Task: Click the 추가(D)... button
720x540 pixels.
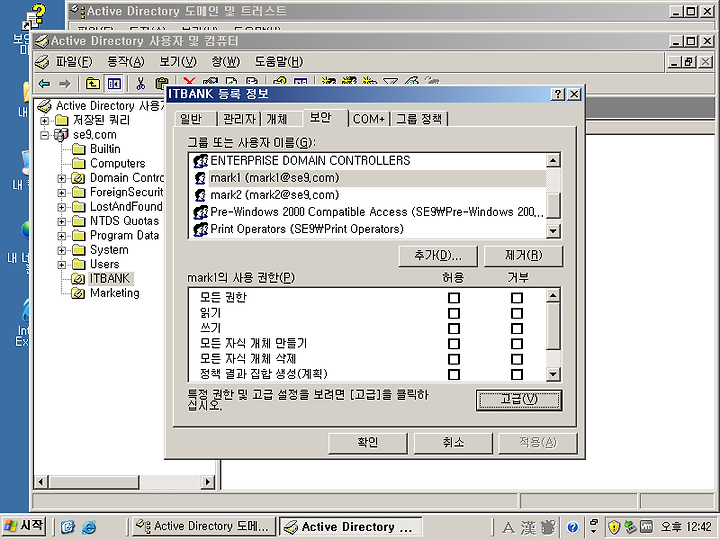Action: pyautogui.click(x=438, y=256)
